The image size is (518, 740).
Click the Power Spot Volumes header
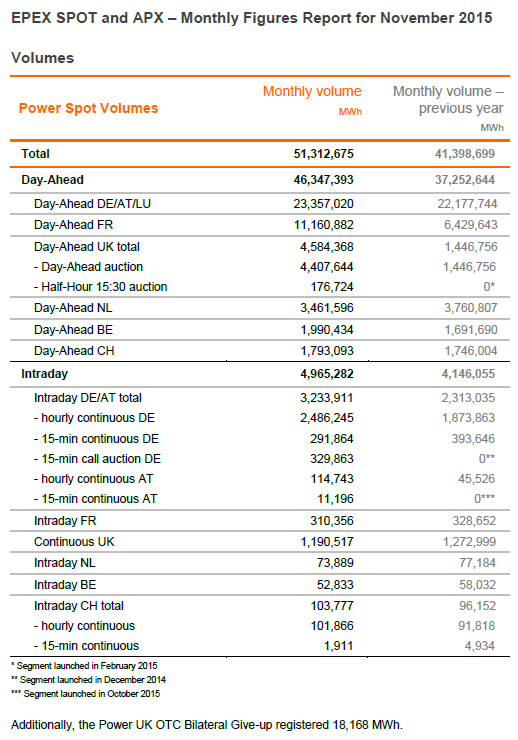[x=88, y=108]
